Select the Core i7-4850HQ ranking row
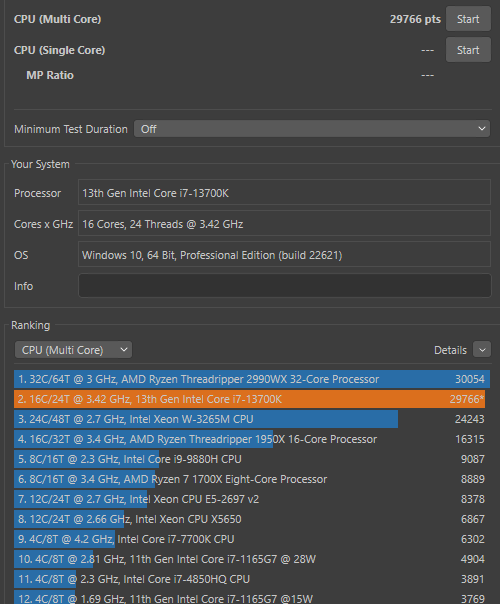Screen dimensions: 500x604 pyautogui.click(x=252, y=579)
